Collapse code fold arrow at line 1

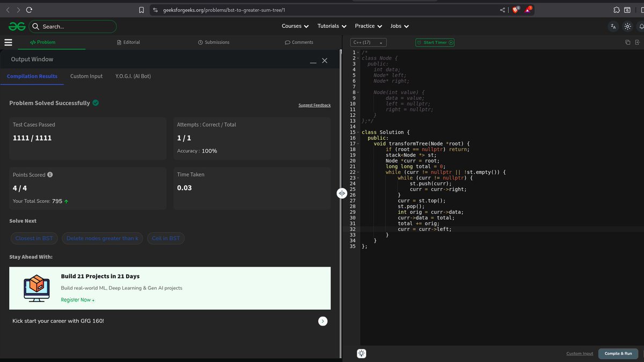click(x=358, y=53)
